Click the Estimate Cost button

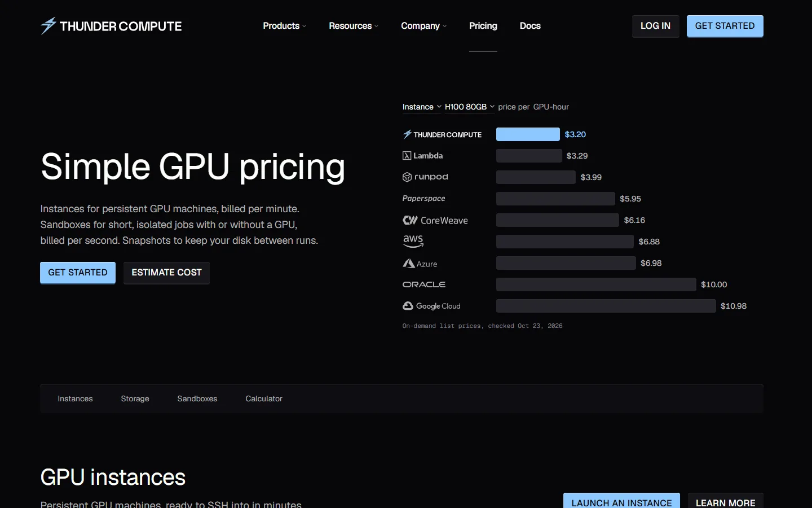(x=166, y=273)
